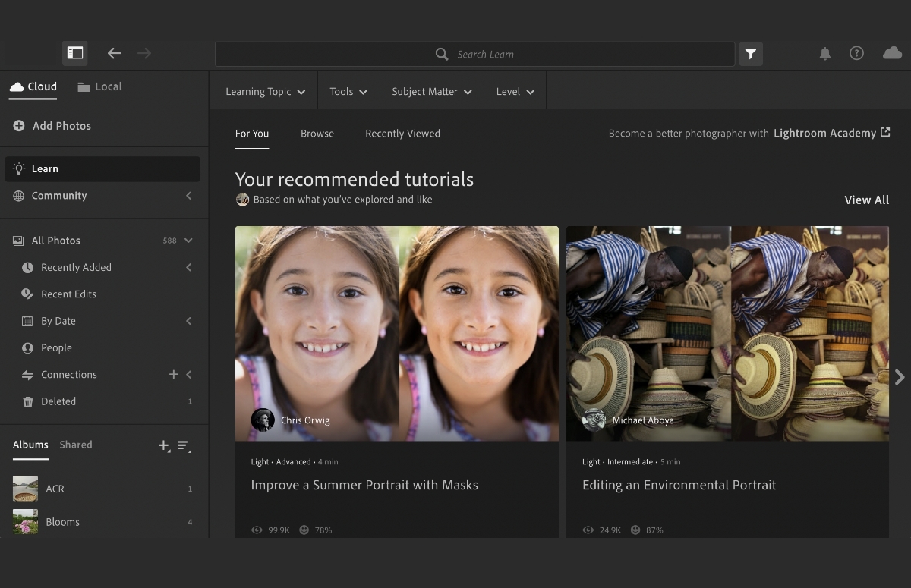Expand the Community sidebar item
The height and width of the screenshot is (588, 911).
[188, 196]
